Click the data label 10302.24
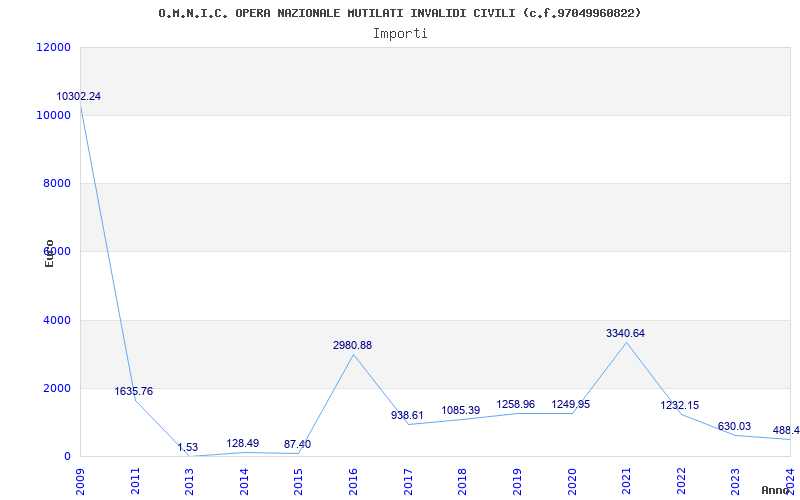Screen dimensions: 800x500 pos(79,96)
